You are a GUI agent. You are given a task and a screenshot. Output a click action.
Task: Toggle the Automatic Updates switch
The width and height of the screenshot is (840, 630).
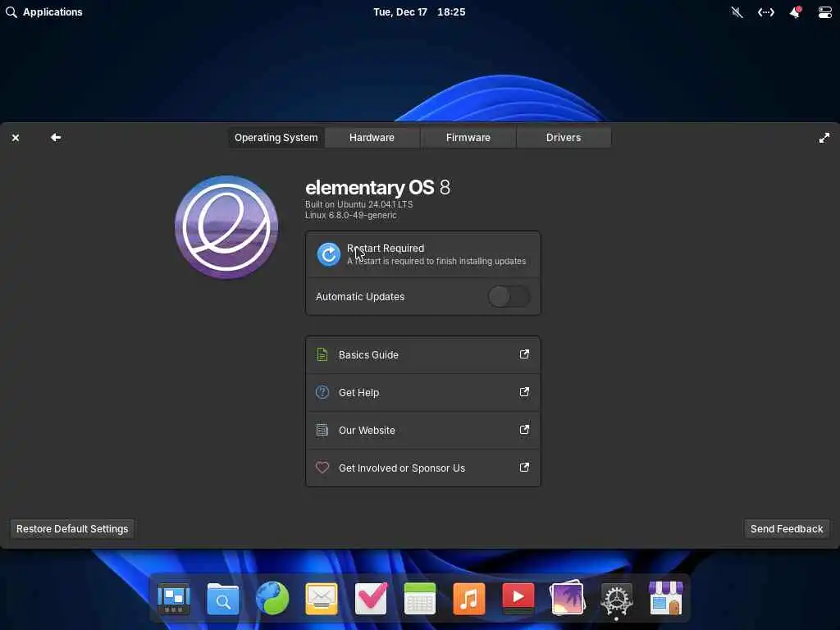point(509,296)
